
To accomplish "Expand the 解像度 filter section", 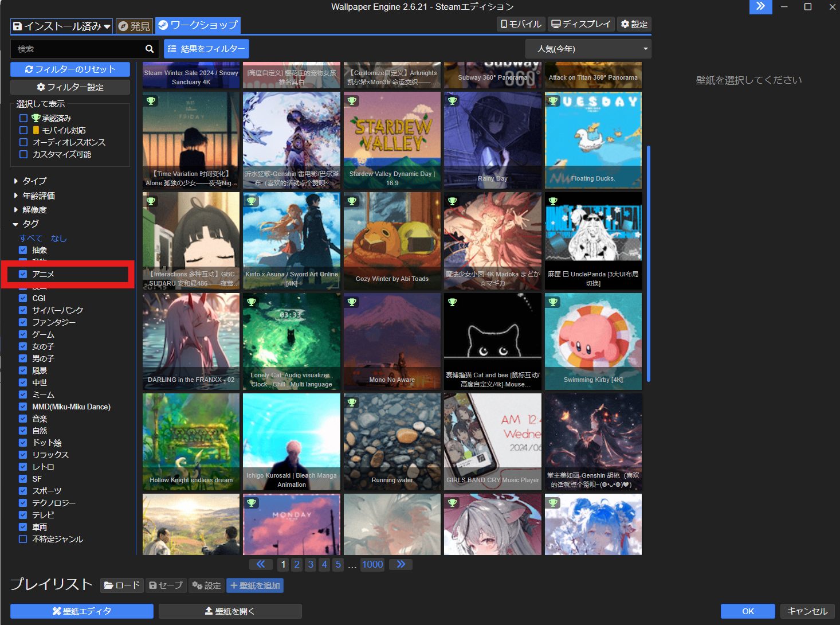I will 30,210.
